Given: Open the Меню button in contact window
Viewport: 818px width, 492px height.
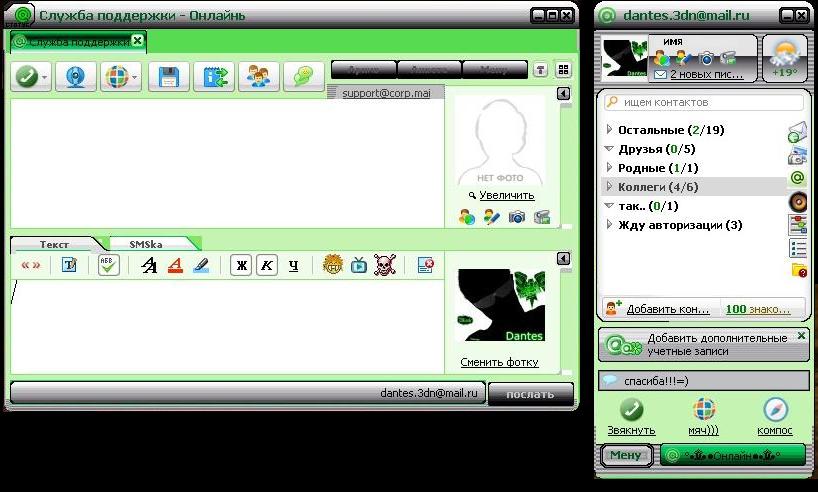Looking at the screenshot, I should coord(625,455).
